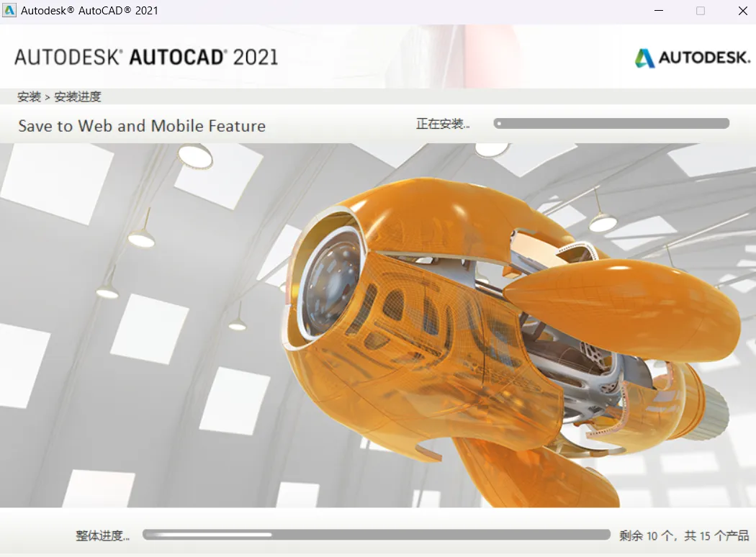Click the 正在安装 status text
Viewport: 756px width, 557px height.
point(443,124)
